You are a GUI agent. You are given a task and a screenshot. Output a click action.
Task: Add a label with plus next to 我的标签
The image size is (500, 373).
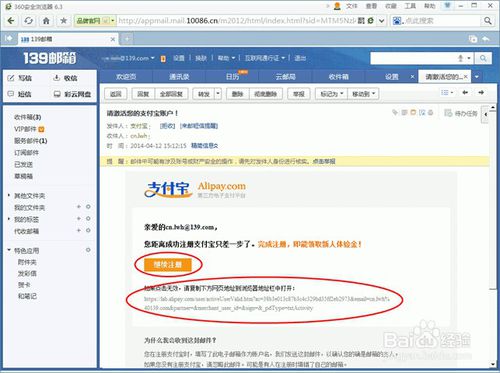point(79,219)
